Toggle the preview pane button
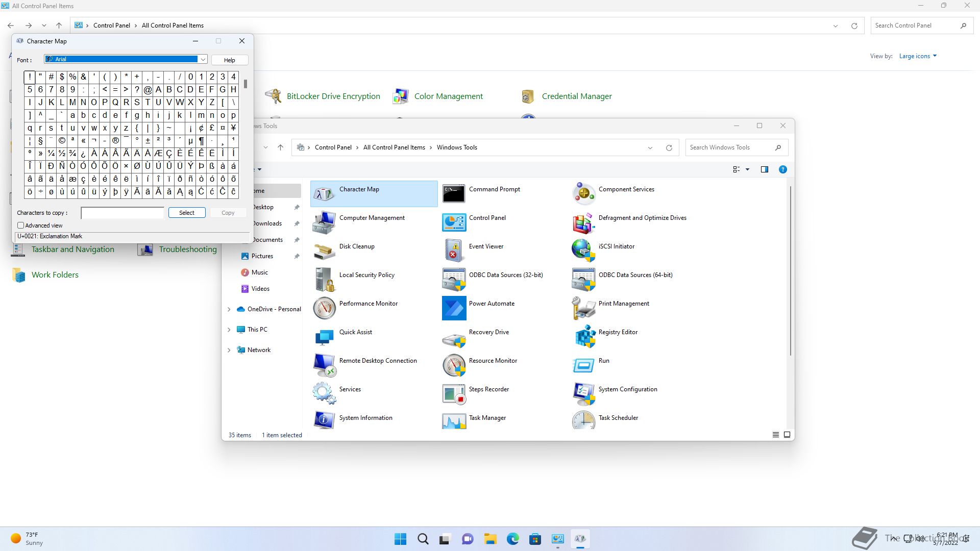 pos(764,169)
